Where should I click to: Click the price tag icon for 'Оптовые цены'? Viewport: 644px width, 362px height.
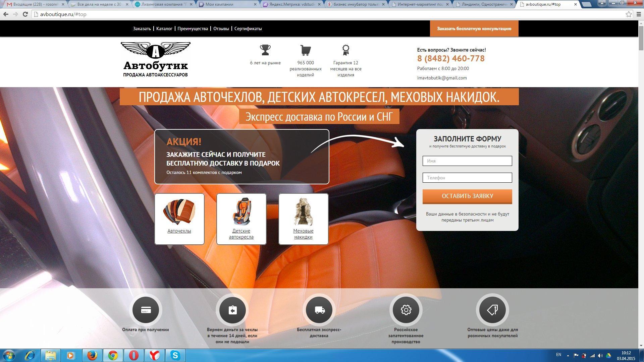point(492,310)
